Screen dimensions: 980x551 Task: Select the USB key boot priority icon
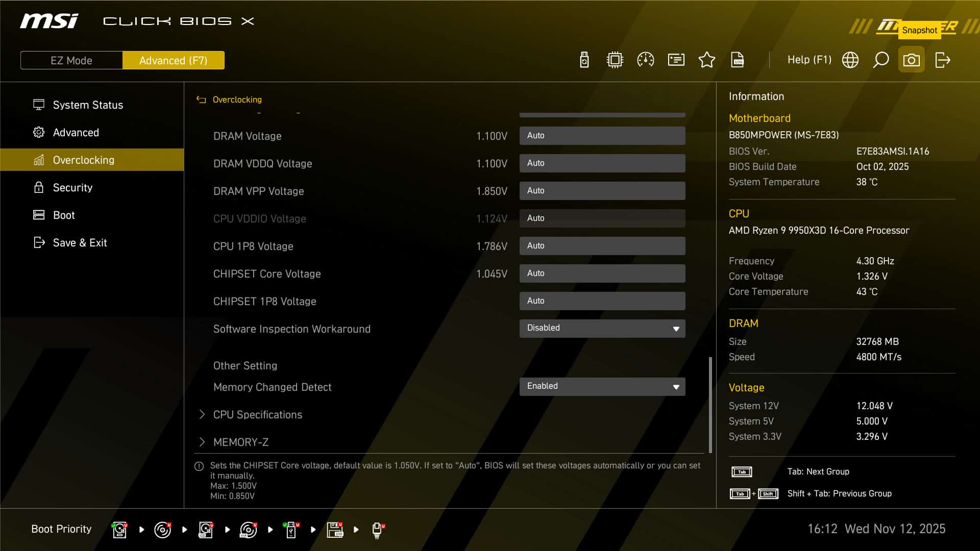click(x=291, y=530)
